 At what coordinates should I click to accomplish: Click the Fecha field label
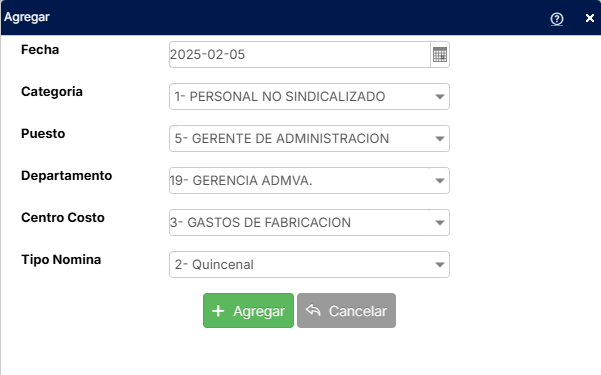click(x=40, y=50)
